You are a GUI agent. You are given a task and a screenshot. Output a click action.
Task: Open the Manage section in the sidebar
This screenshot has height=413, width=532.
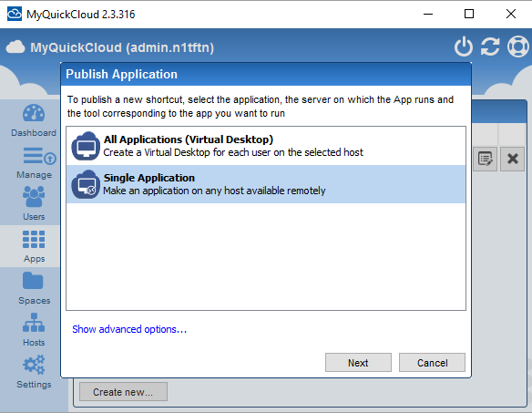34,163
